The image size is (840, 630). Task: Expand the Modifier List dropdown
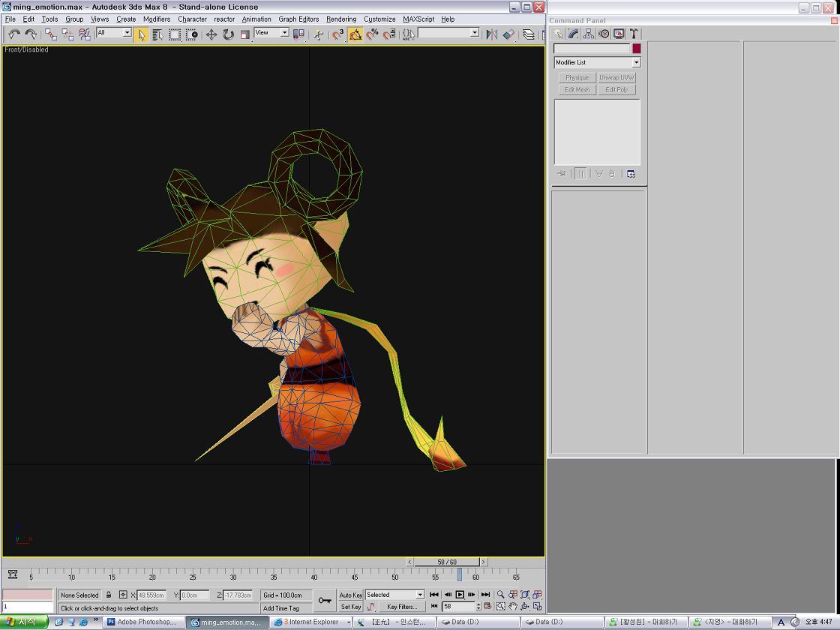point(597,62)
